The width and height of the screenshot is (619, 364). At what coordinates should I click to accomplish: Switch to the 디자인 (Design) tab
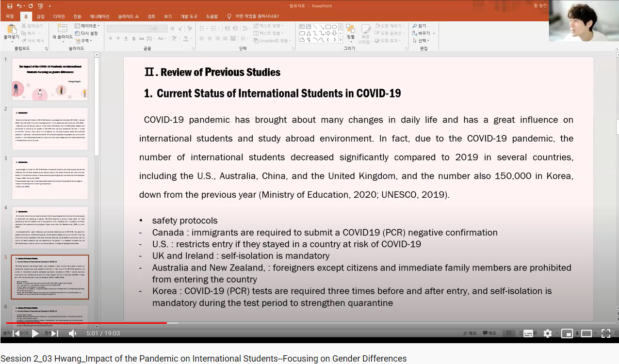59,16
